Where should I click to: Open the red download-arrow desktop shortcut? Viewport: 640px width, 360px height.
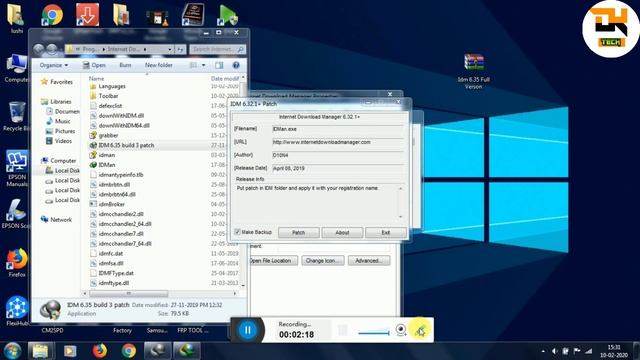click(x=87, y=15)
